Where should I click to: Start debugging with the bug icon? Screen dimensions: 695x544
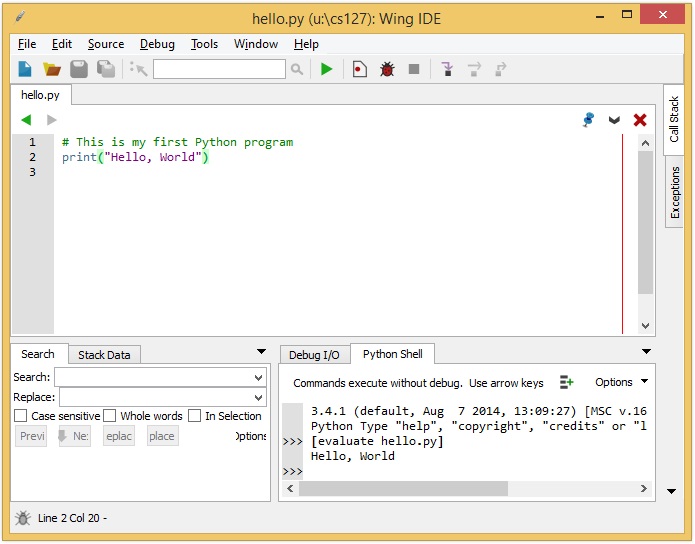(387, 69)
